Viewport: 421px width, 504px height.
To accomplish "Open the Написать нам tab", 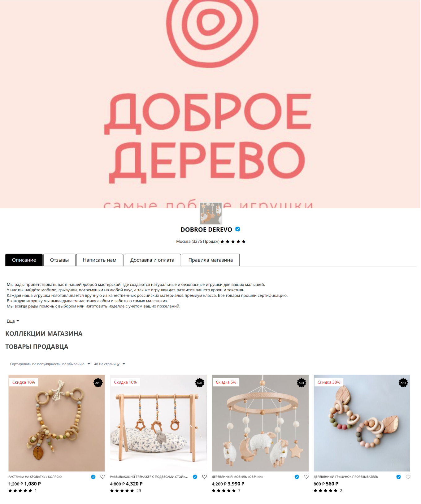I will click(100, 260).
